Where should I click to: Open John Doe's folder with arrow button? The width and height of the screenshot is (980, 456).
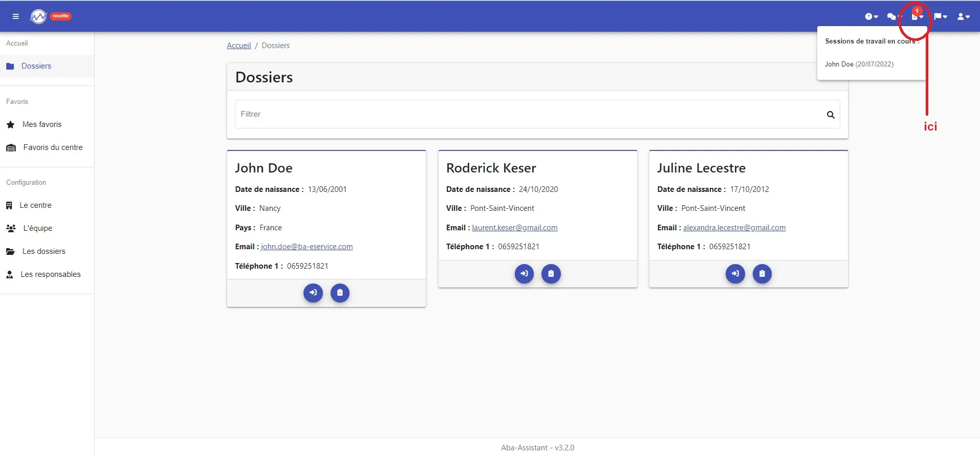(313, 293)
